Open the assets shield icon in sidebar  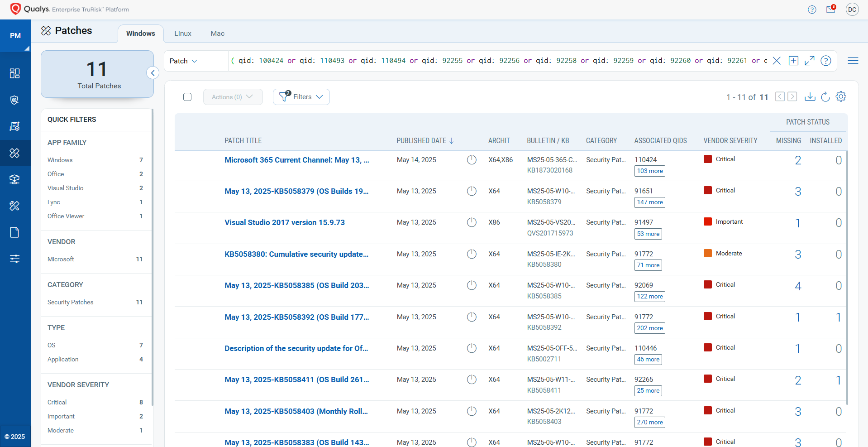(x=14, y=100)
